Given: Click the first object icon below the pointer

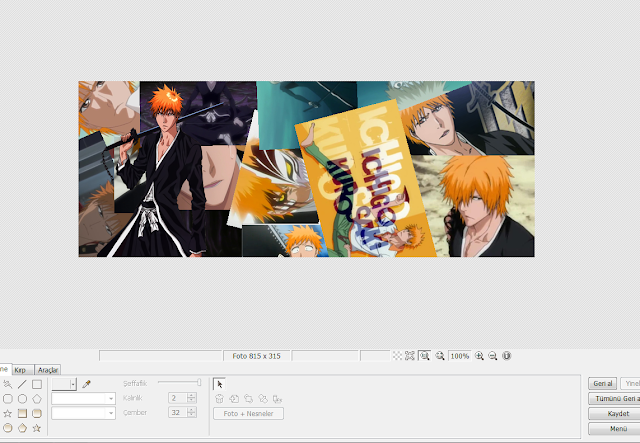Looking at the screenshot, I should point(219,399).
